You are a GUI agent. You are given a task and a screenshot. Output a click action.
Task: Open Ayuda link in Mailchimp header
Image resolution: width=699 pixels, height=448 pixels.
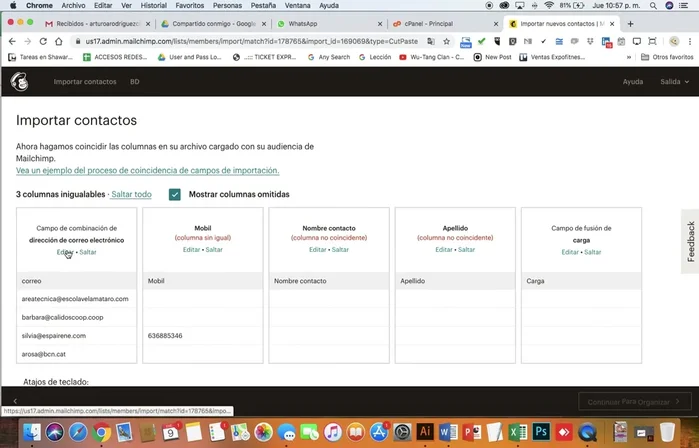click(x=633, y=82)
